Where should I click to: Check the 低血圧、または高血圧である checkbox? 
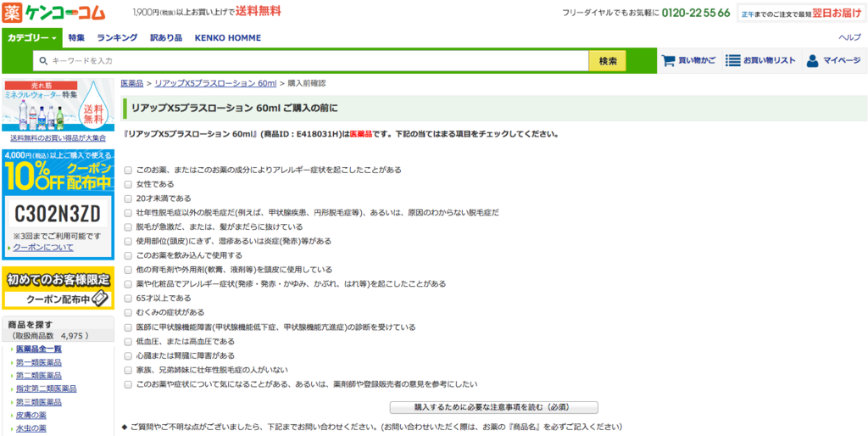pos(128,341)
